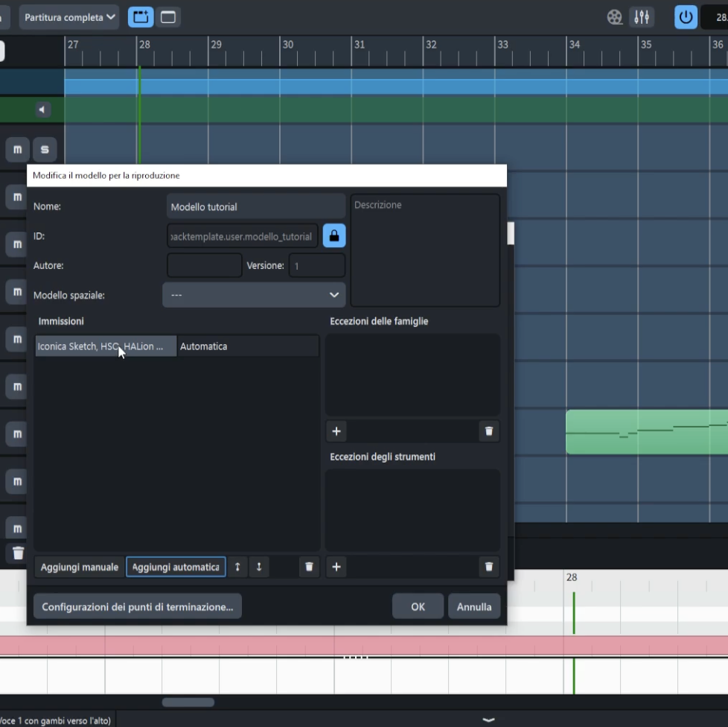Select the Iconica Sketch, HSC, HALion entry
Viewport: 728px width, 727px height.
point(105,346)
